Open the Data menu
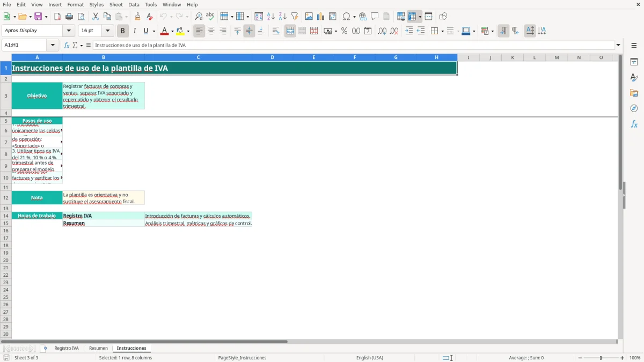The height and width of the screenshot is (362, 644). tap(134, 4)
